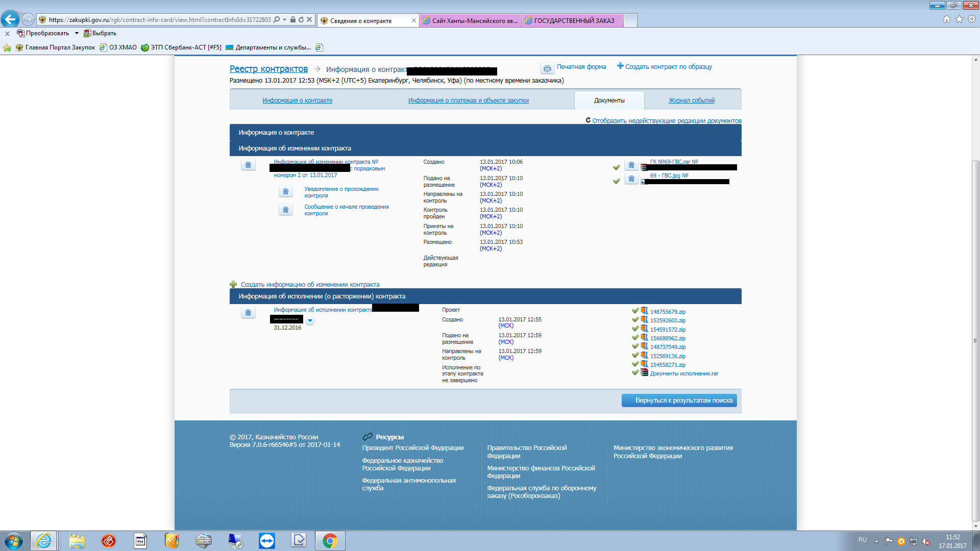
Task: Open the Информация о платежах и объекте закупки tab
Action: (x=468, y=101)
